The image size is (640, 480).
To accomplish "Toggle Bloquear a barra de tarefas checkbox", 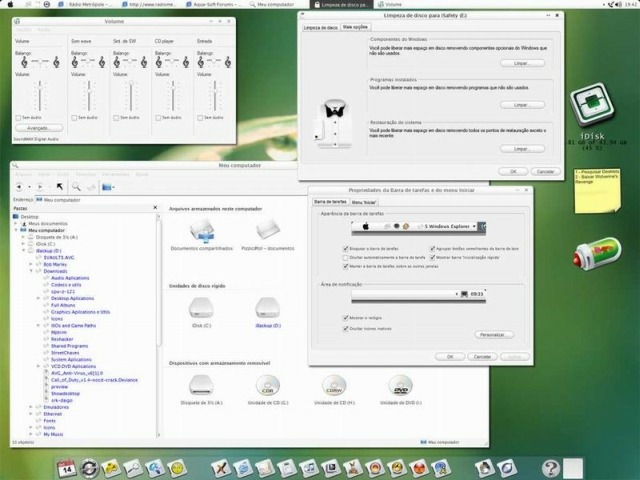I will tap(346, 248).
